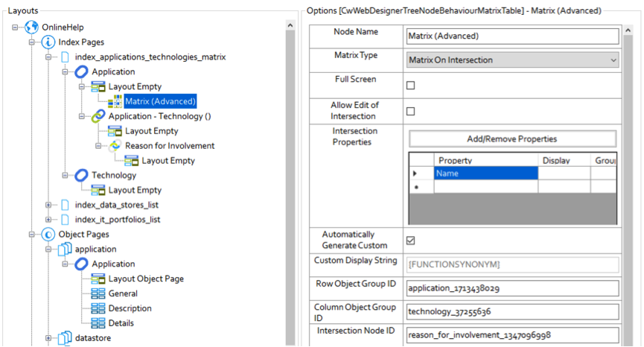This screenshot has height=347, width=644.
Task: Select the Details tab item in tree
Action: tap(121, 323)
